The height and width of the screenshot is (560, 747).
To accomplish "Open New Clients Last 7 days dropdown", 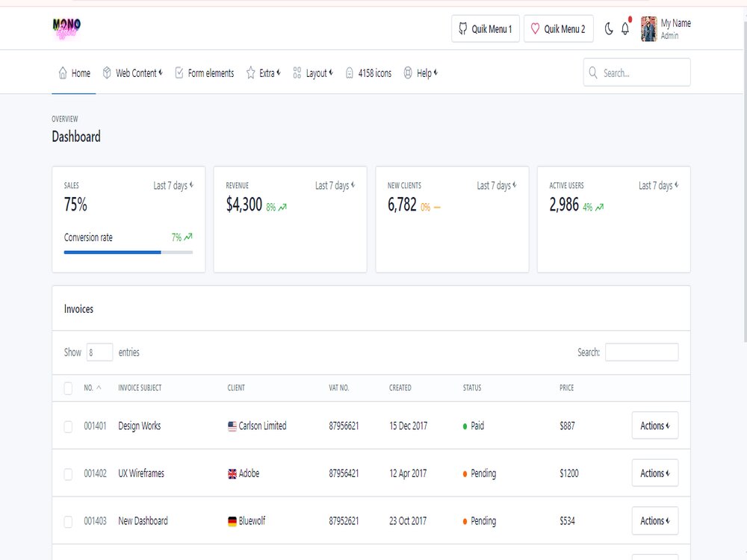I will click(497, 185).
